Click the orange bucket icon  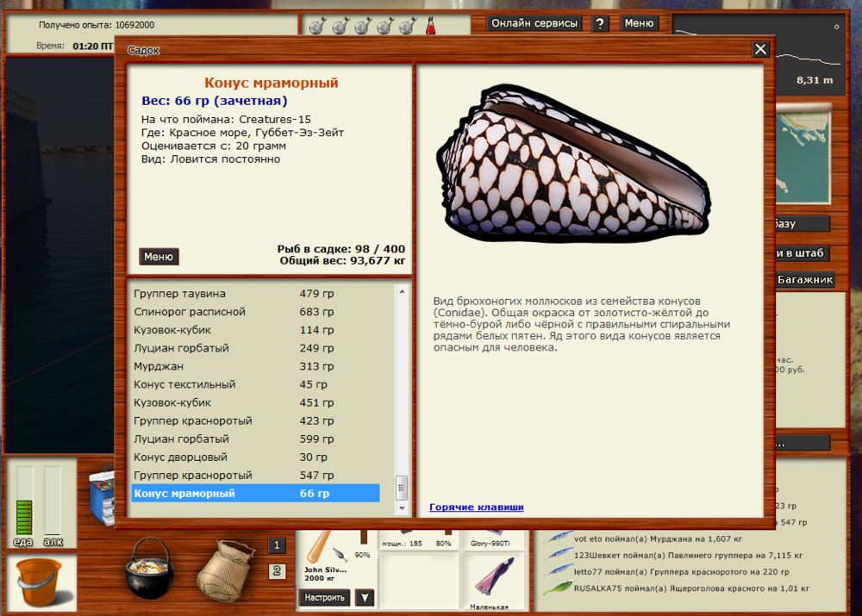click(x=40, y=584)
